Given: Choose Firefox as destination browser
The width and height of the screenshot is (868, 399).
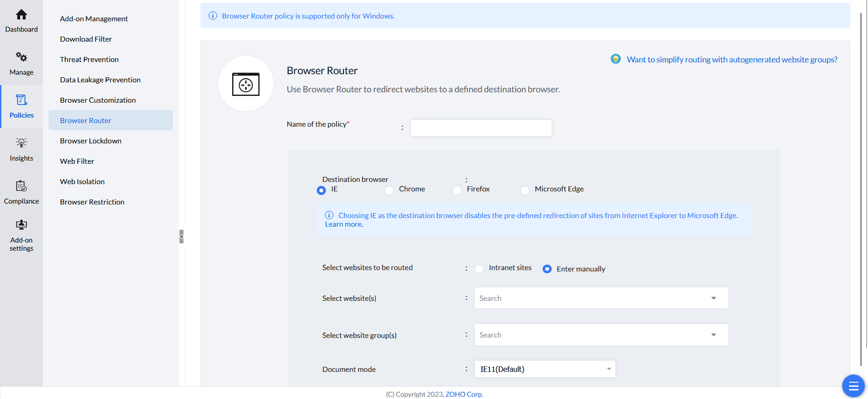Looking at the screenshot, I should [x=457, y=190].
